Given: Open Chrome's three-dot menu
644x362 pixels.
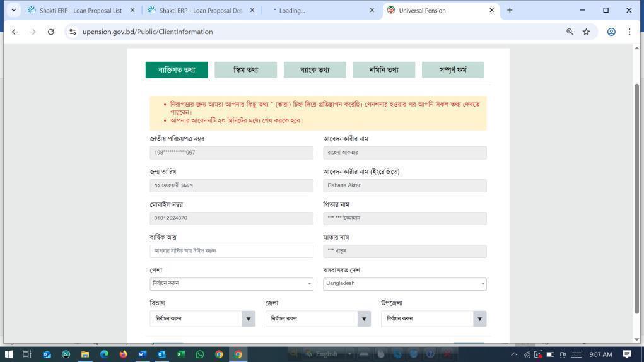Looking at the screenshot, I should point(629,32).
